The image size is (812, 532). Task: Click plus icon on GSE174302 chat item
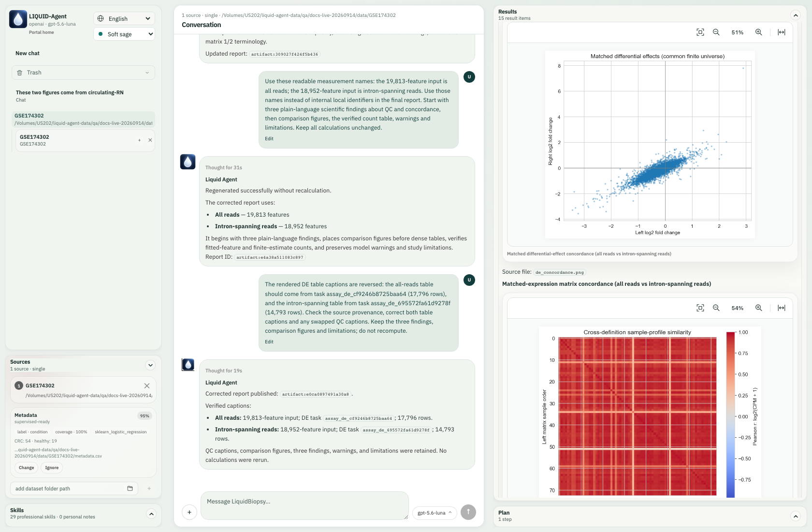(x=139, y=140)
